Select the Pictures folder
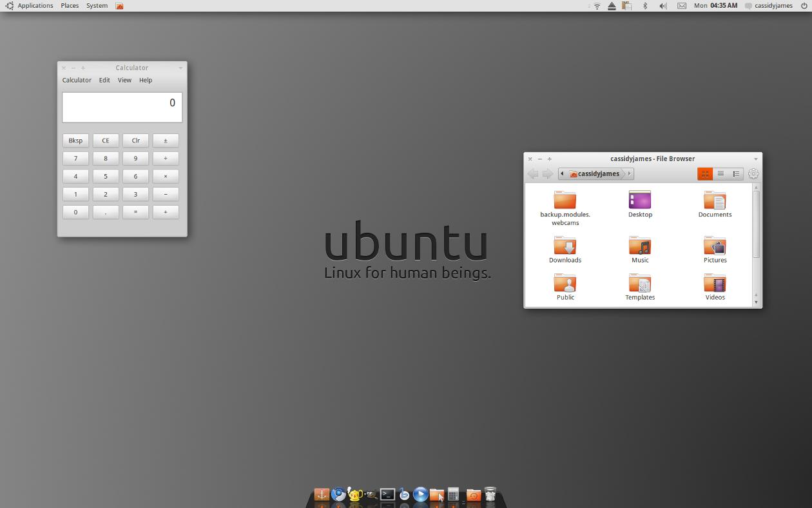This screenshot has height=508, width=812. [715, 249]
